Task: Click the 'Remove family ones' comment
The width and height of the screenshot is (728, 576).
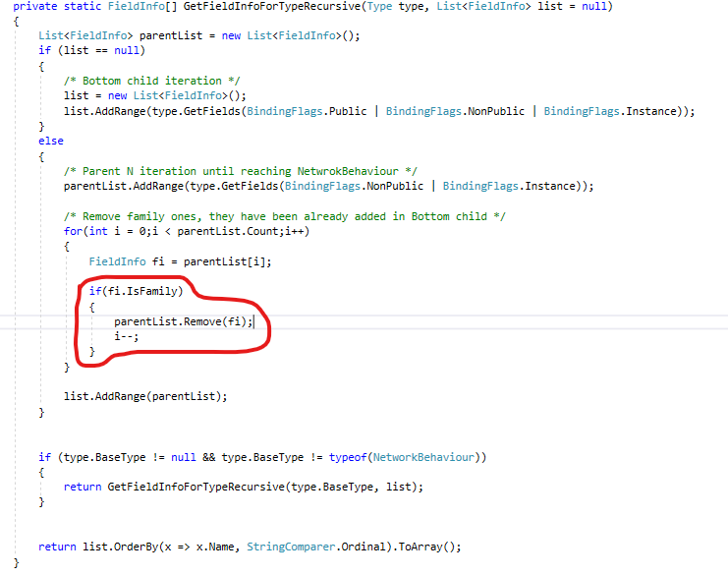Action: [x=285, y=216]
